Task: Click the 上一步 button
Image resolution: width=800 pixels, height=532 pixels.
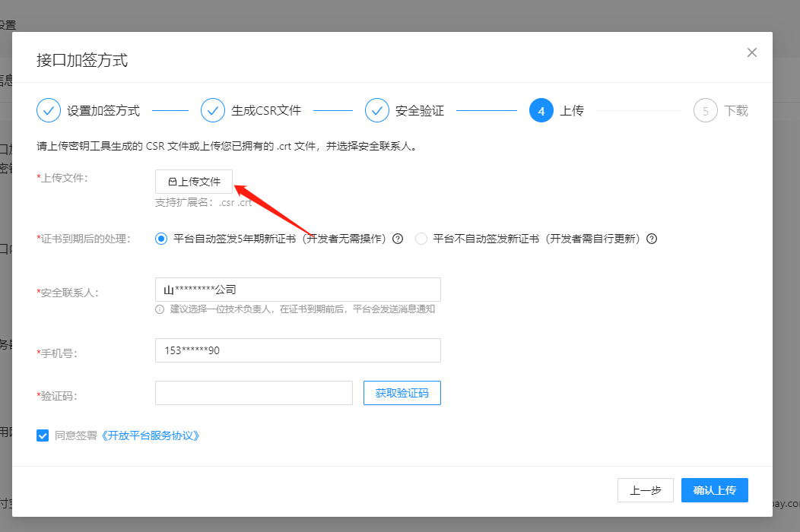Action: [x=646, y=490]
